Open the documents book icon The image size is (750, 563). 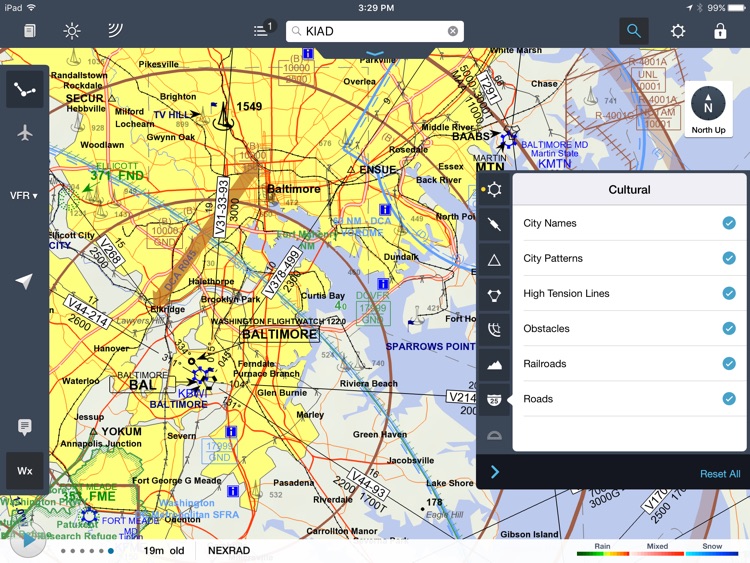pos(30,31)
